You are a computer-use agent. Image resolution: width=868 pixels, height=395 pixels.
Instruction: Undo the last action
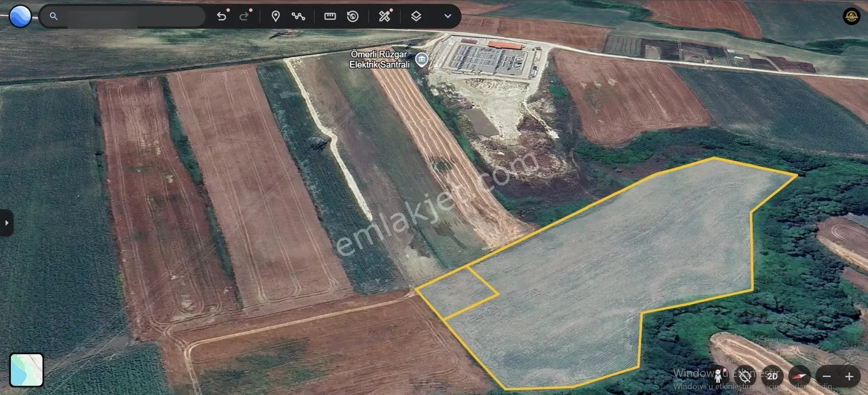click(x=221, y=16)
